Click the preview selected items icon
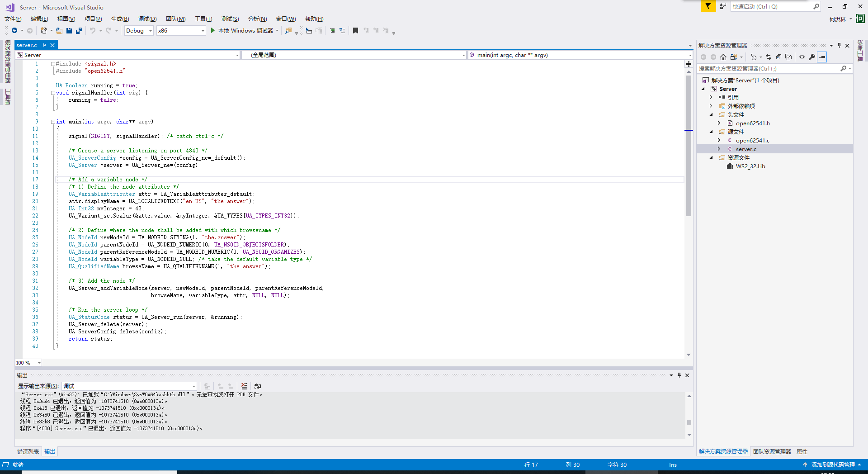This screenshot has height=474, width=868. coord(822,57)
